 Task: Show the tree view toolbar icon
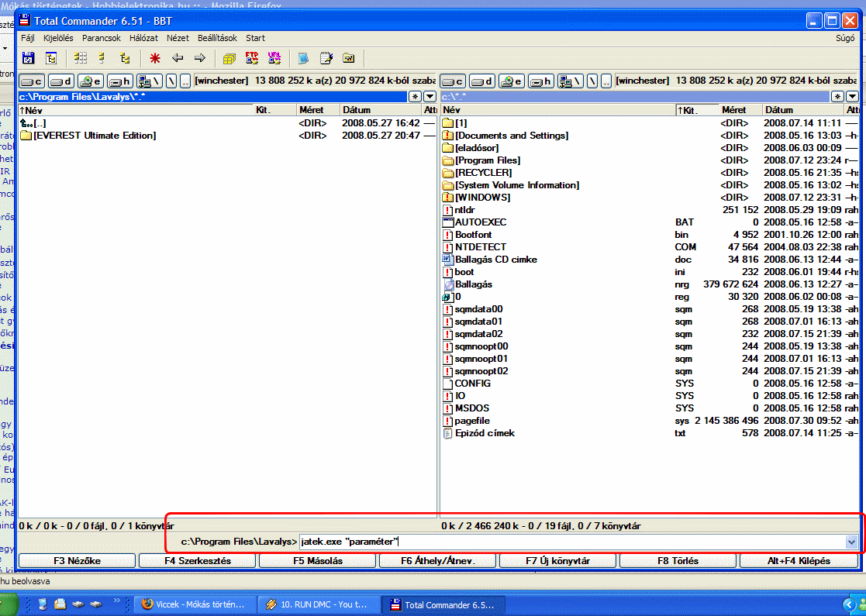(125, 58)
